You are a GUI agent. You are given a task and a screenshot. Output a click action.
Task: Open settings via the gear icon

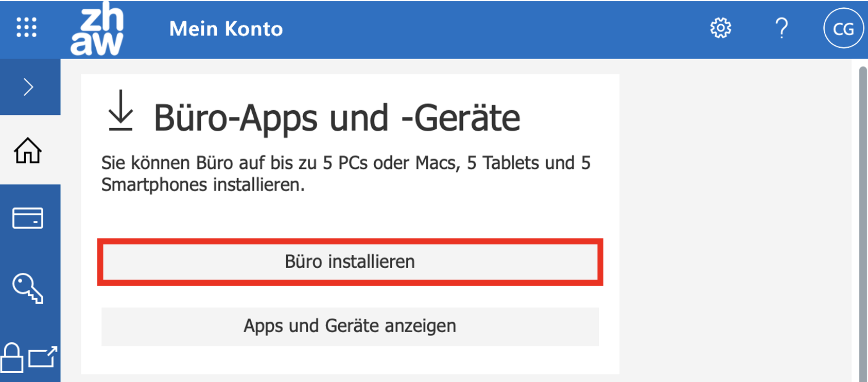[721, 28]
